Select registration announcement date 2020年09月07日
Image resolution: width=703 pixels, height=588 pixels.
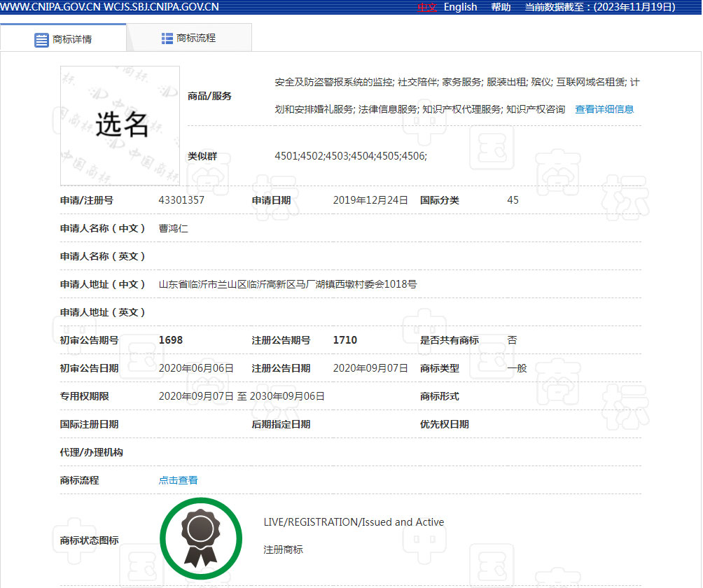(x=370, y=368)
